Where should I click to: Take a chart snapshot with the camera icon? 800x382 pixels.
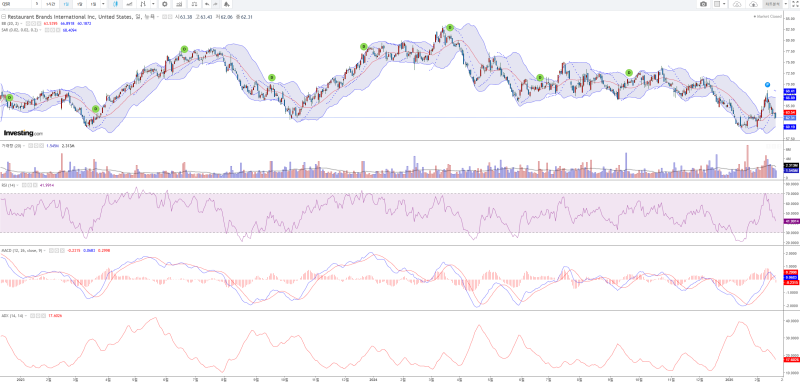tap(704, 4)
